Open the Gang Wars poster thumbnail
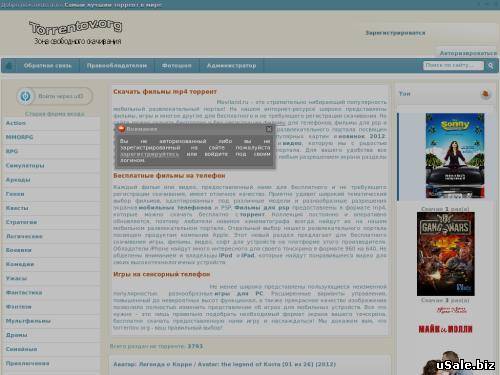 point(446,254)
